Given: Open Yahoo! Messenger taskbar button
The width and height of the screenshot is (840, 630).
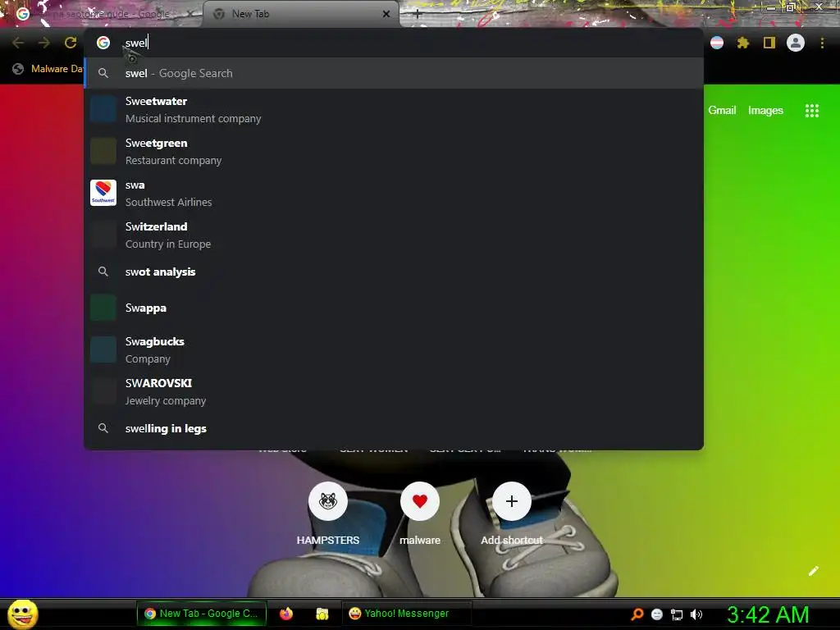Looking at the screenshot, I should pyautogui.click(x=406, y=614).
